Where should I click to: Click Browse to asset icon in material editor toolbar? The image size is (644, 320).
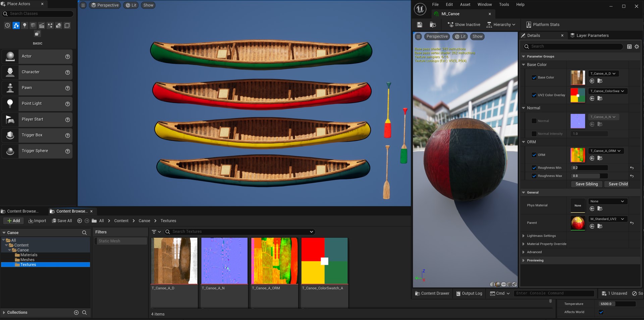[433, 24]
